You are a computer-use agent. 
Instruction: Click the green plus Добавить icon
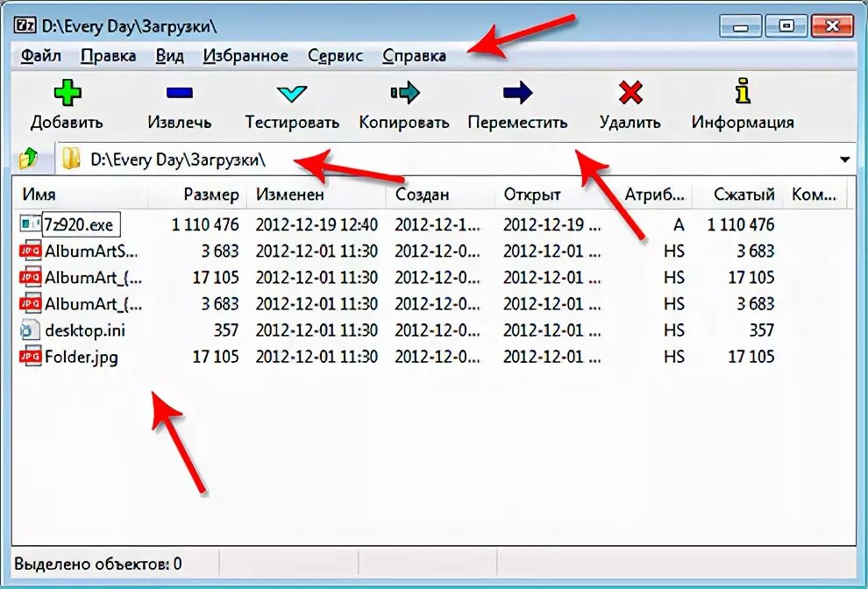(68, 92)
